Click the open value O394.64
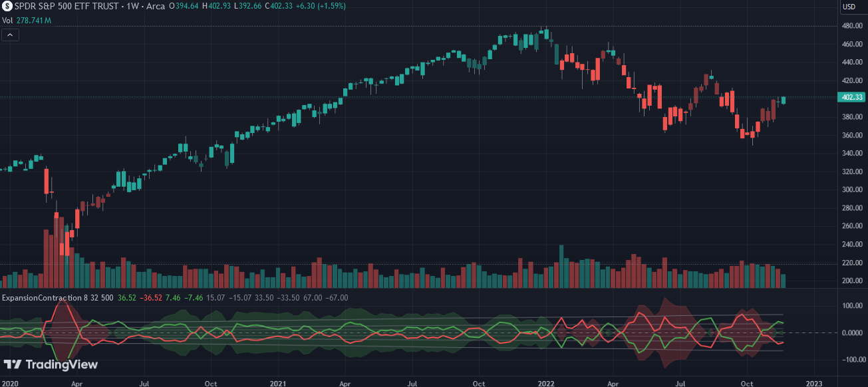Screen dimensions: 868x387 point(185,6)
